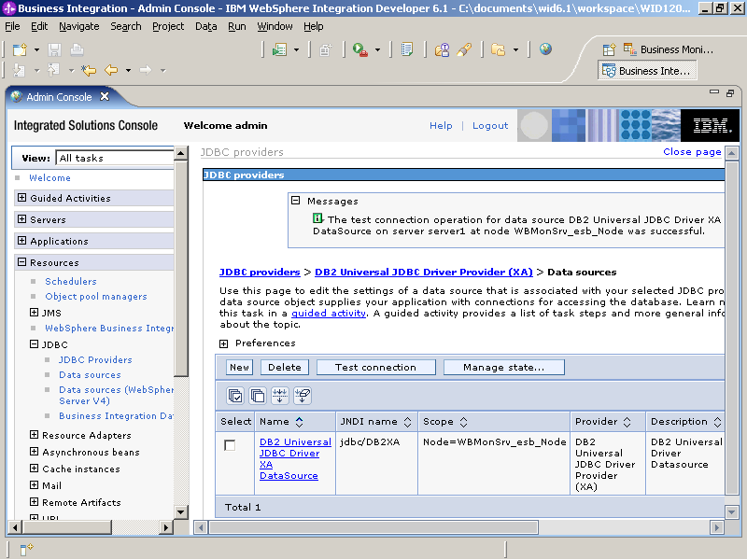The width and height of the screenshot is (747, 560).
Task: Expand the JMS tree node
Action: (34, 313)
